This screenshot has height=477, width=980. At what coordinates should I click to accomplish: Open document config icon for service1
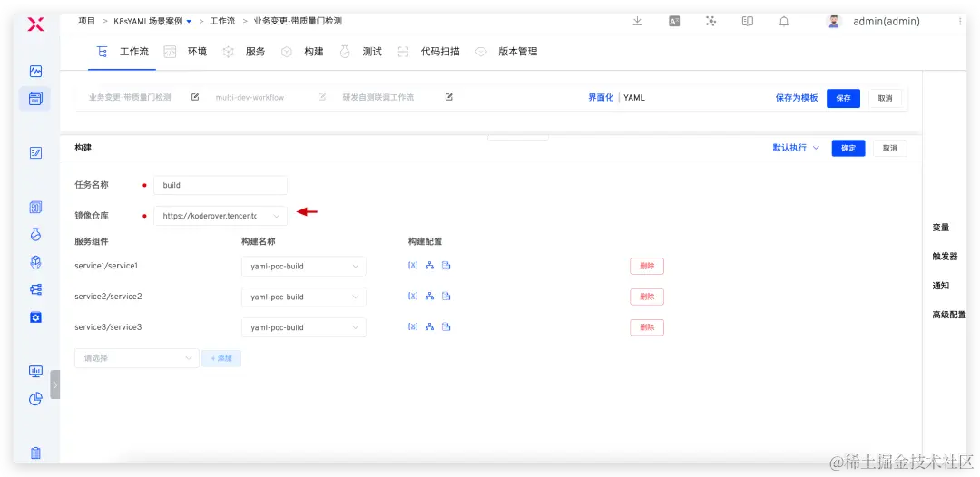pos(446,266)
